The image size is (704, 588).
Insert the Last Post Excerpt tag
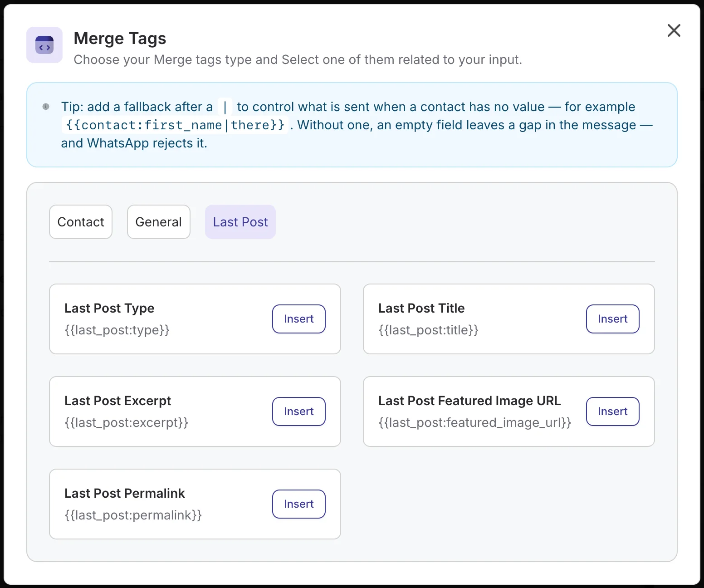pos(299,412)
